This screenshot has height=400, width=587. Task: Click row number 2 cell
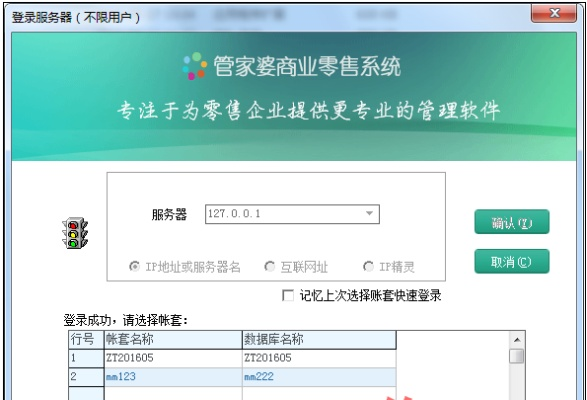(x=86, y=377)
